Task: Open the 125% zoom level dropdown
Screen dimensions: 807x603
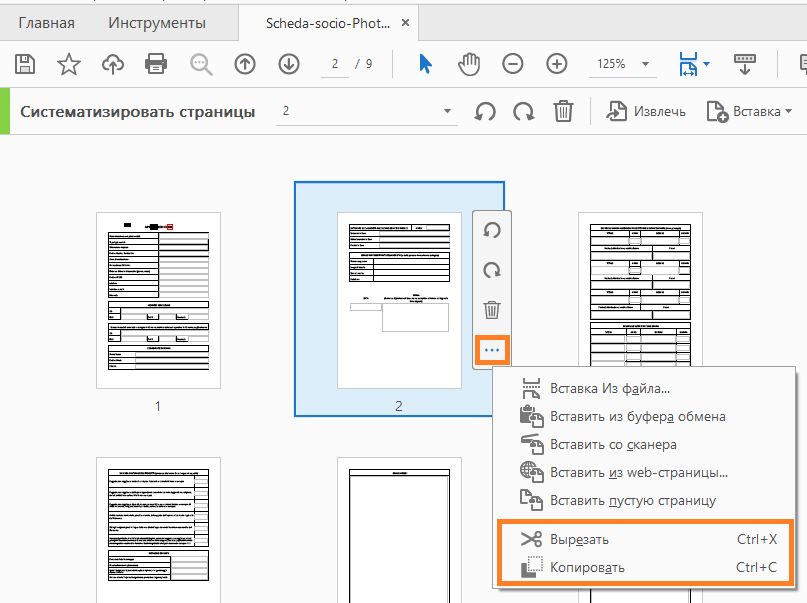Action: [x=623, y=64]
